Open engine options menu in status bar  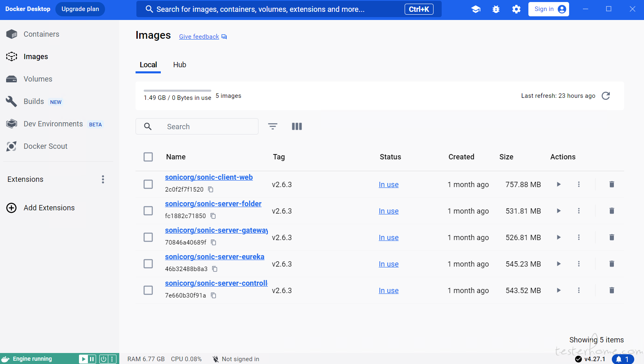pos(112,359)
